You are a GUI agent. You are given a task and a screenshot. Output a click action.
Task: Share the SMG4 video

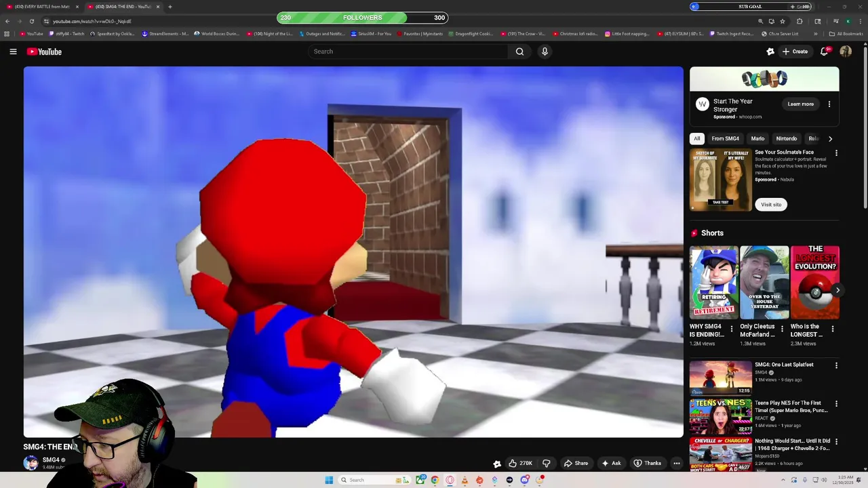click(576, 464)
